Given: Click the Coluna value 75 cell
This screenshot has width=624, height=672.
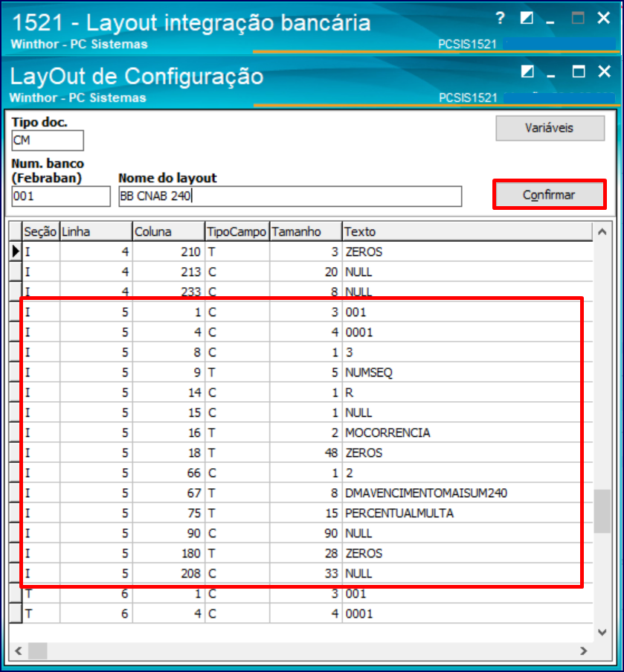Looking at the screenshot, I should (x=169, y=513).
